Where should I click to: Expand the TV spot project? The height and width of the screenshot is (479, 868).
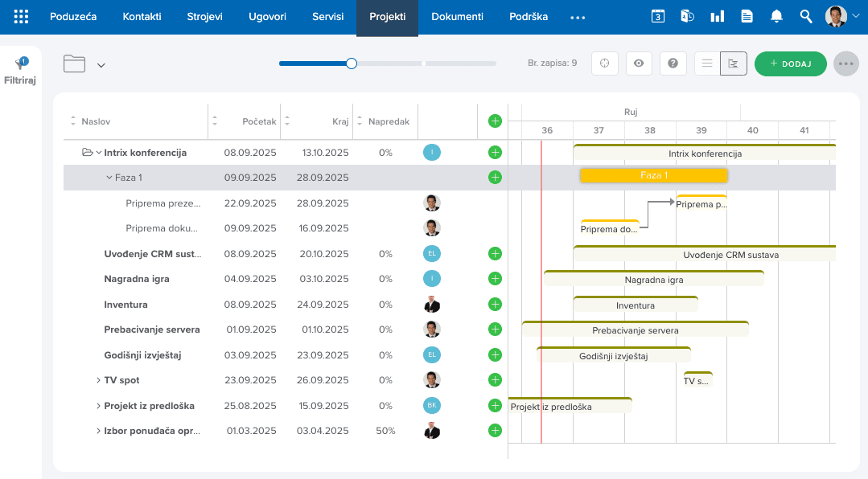(x=98, y=380)
